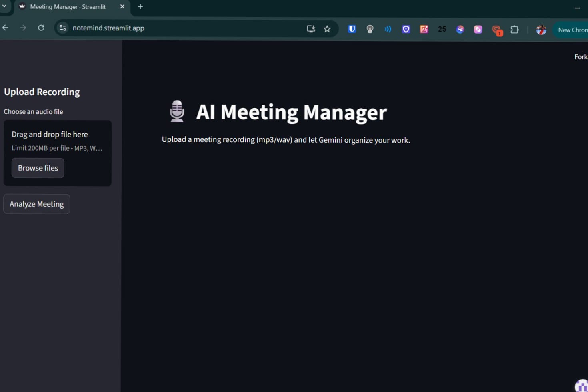Open the red extension with badge 1

coord(497,30)
